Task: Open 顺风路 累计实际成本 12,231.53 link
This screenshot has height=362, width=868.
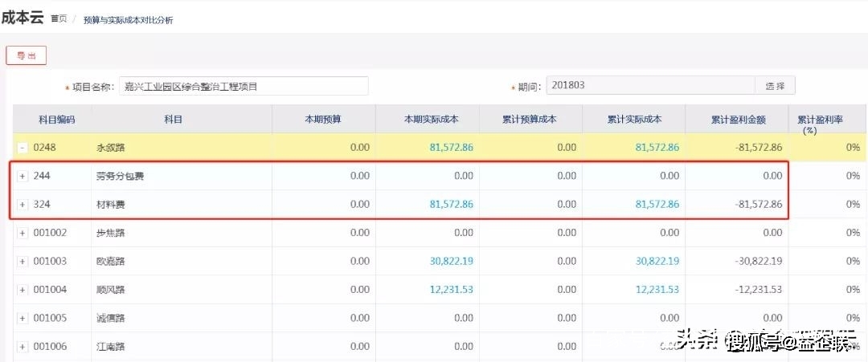Action: click(x=657, y=290)
